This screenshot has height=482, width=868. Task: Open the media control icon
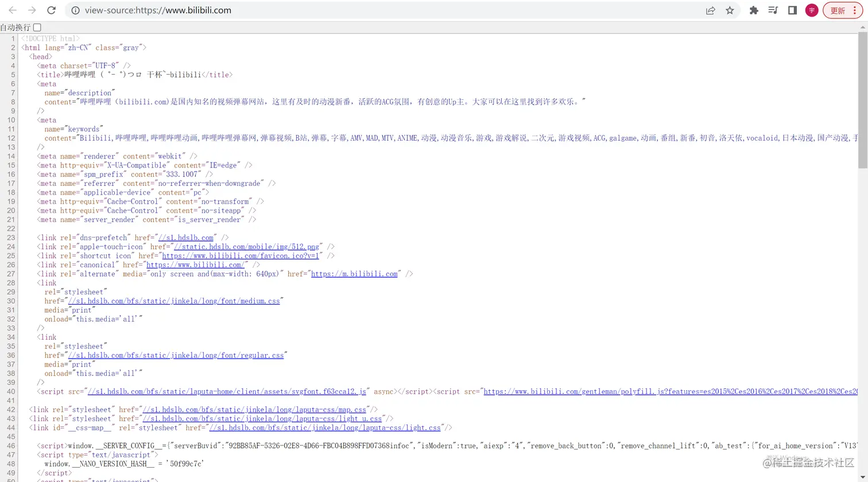[773, 10]
